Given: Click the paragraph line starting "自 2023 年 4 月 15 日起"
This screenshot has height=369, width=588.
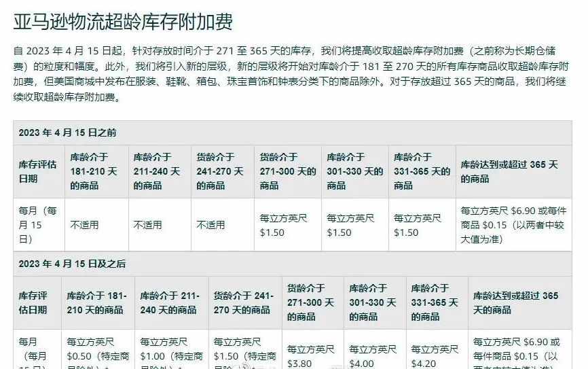Looking at the screenshot, I should click(284, 51).
